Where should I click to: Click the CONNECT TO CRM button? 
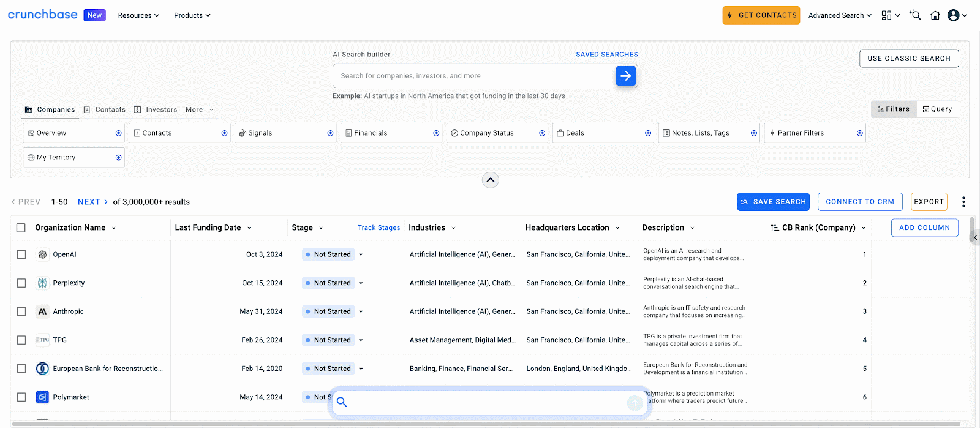pos(860,202)
